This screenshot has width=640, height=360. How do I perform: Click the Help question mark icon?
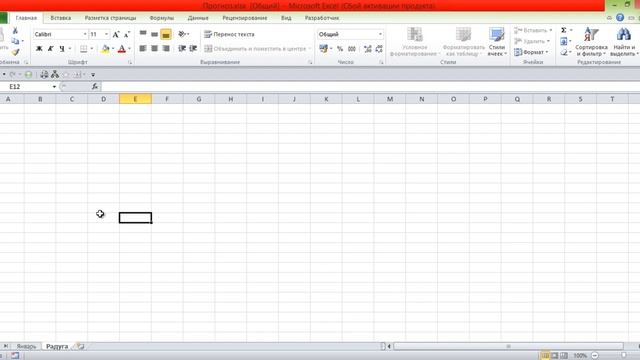tap(620, 18)
